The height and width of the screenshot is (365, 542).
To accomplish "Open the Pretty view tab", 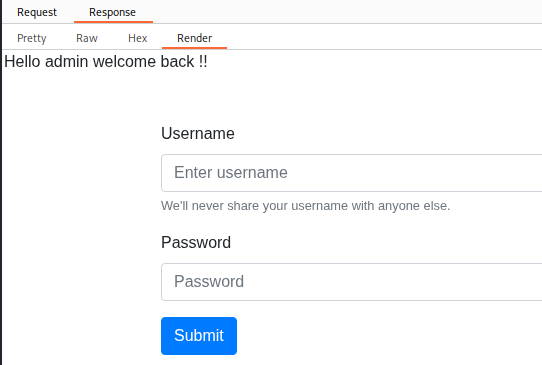I will point(31,38).
